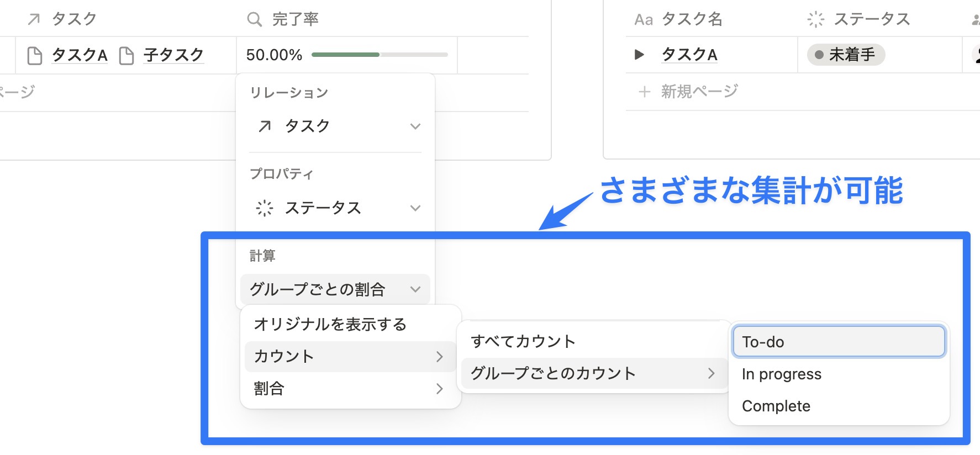Expand the カウント submenu

click(350, 356)
